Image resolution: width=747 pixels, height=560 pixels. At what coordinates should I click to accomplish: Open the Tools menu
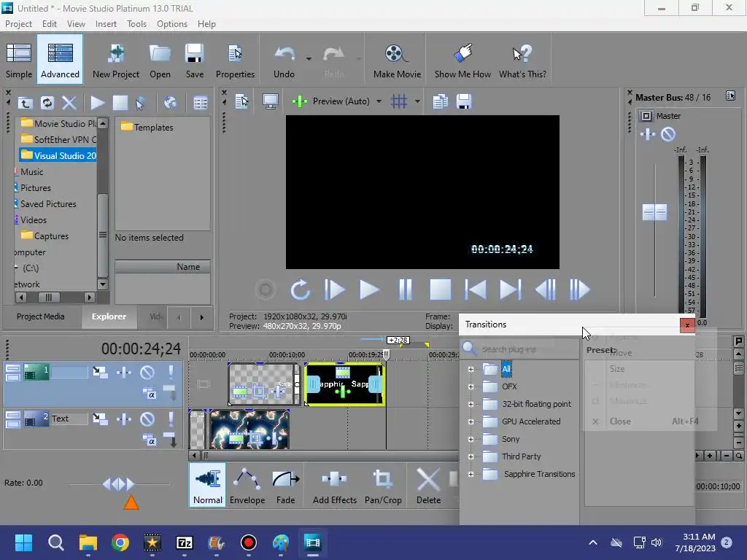click(x=136, y=24)
